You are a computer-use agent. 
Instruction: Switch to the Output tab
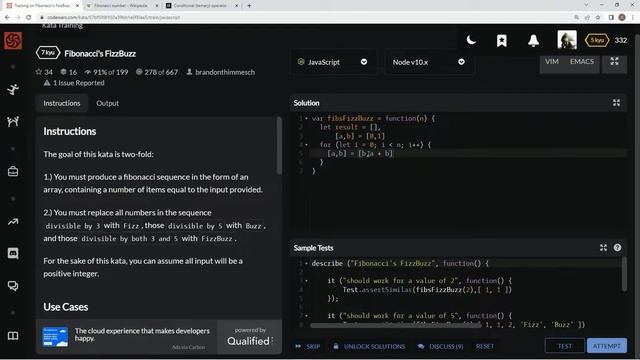(107, 103)
